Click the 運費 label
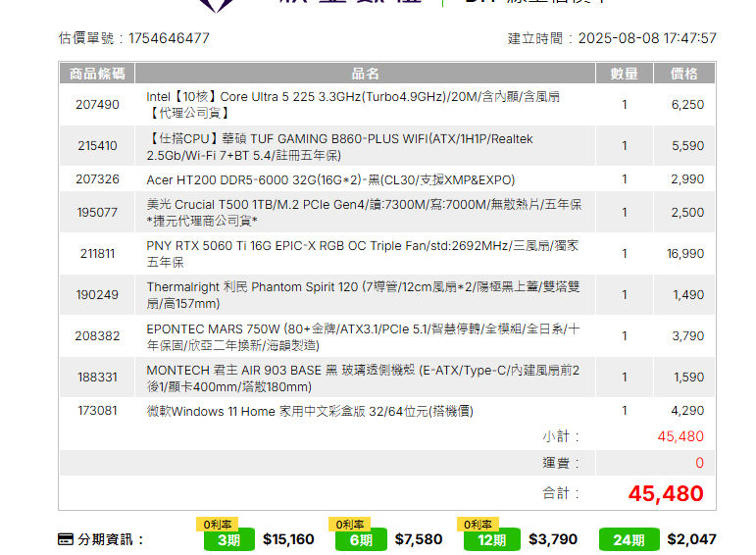 [561, 463]
